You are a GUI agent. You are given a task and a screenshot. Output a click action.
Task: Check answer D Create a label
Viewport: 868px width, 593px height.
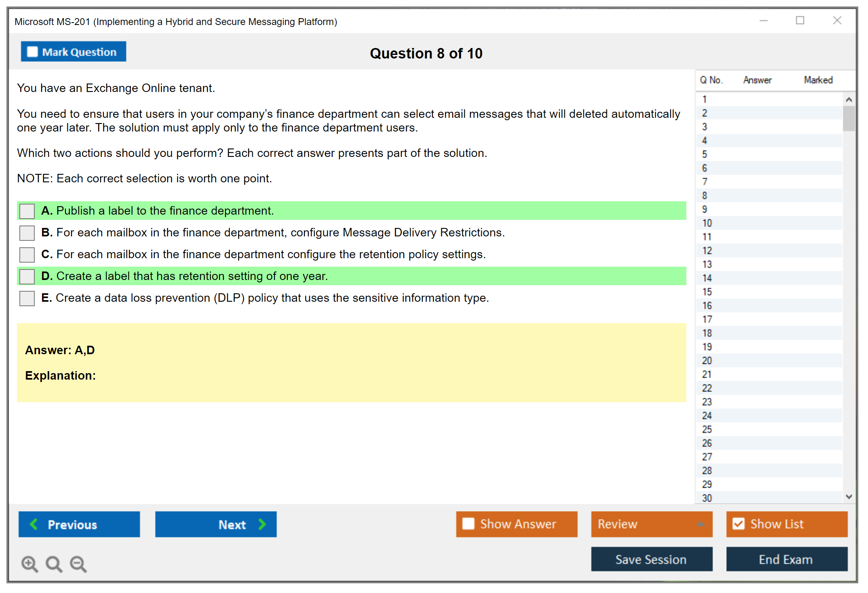pos(27,276)
